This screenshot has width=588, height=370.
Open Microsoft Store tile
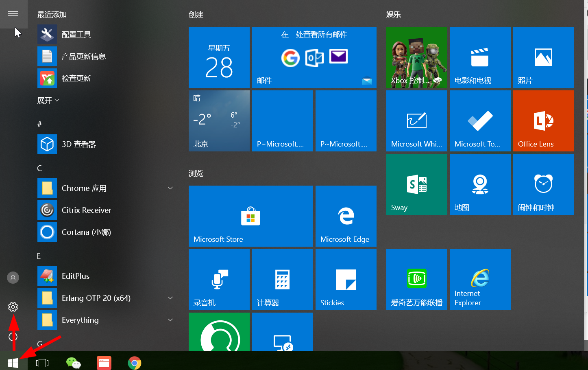tap(251, 216)
